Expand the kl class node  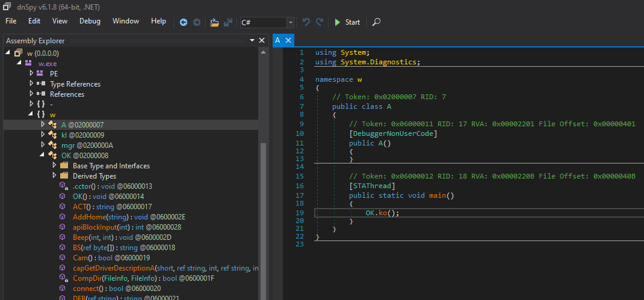coord(43,135)
